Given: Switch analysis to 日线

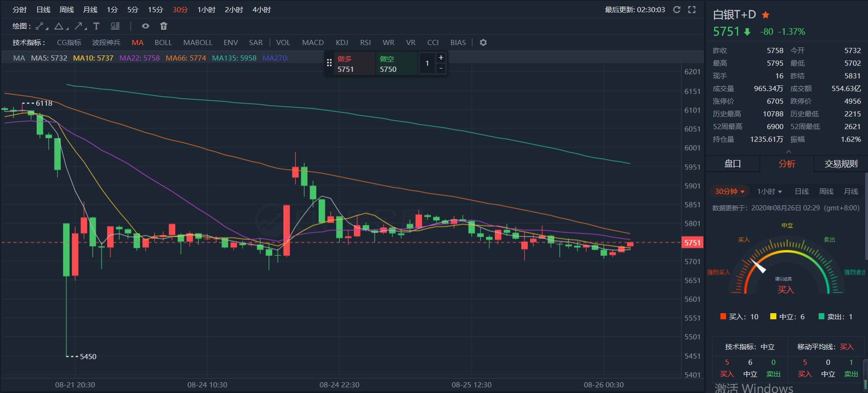Looking at the screenshot, I should tap(802, 191).
